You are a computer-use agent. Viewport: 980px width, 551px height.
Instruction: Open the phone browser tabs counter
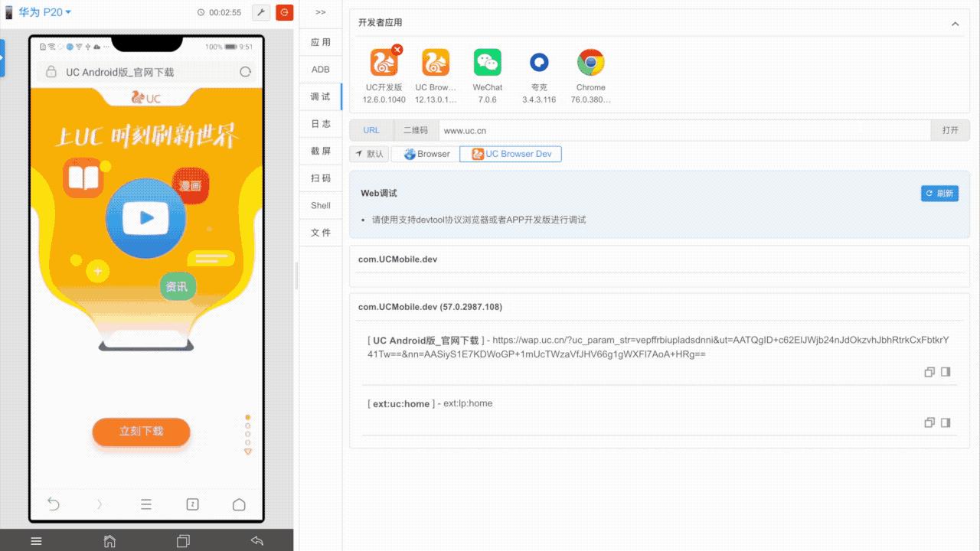coord(192,504)
